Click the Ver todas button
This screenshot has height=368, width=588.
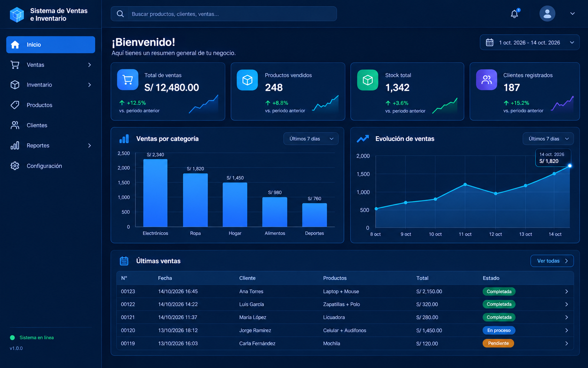pyautogui.click(x=552, y=261)
